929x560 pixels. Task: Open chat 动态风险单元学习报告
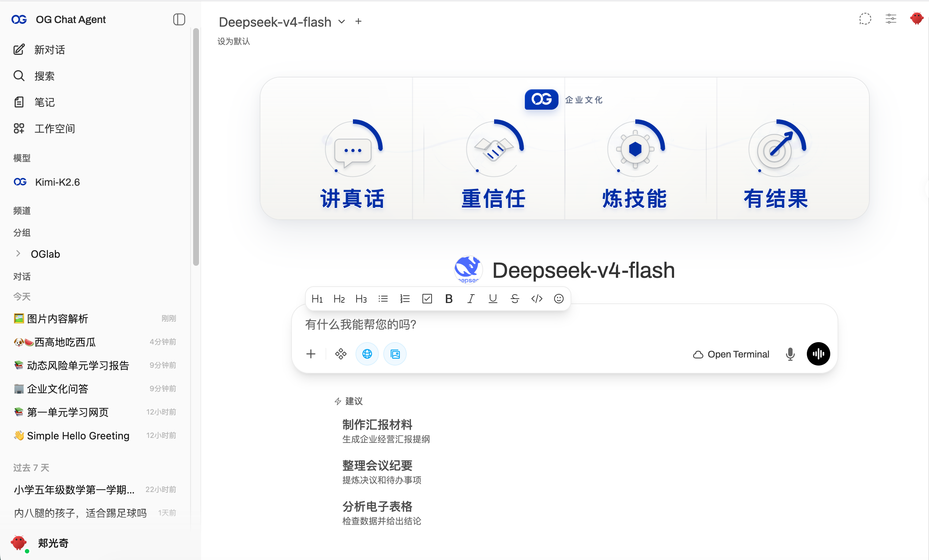click(x=95, y=365)
